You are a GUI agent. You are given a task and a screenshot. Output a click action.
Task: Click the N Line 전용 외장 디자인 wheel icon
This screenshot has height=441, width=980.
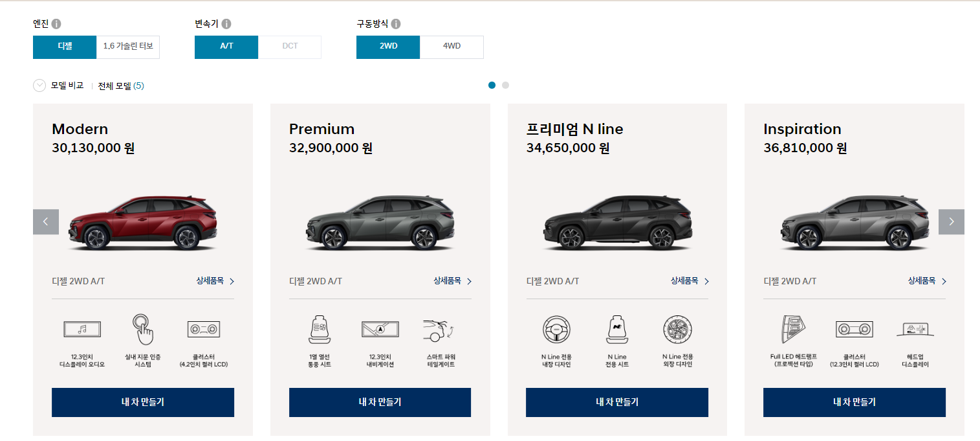point(677,329)
